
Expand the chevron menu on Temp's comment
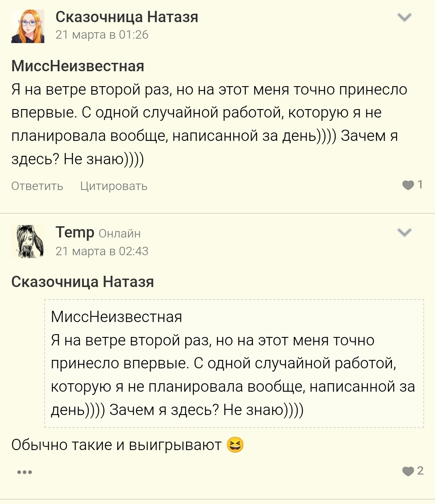[404, 233]
